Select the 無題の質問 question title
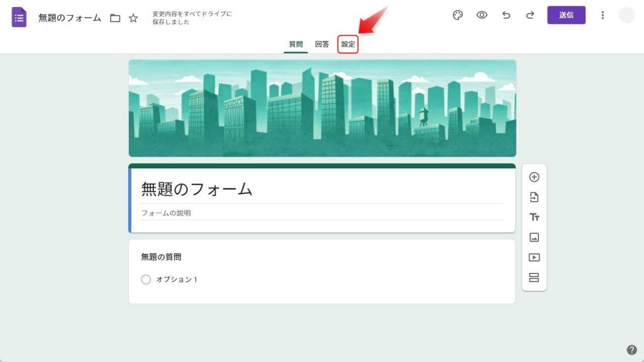The image size is (644, 362). 161,257
